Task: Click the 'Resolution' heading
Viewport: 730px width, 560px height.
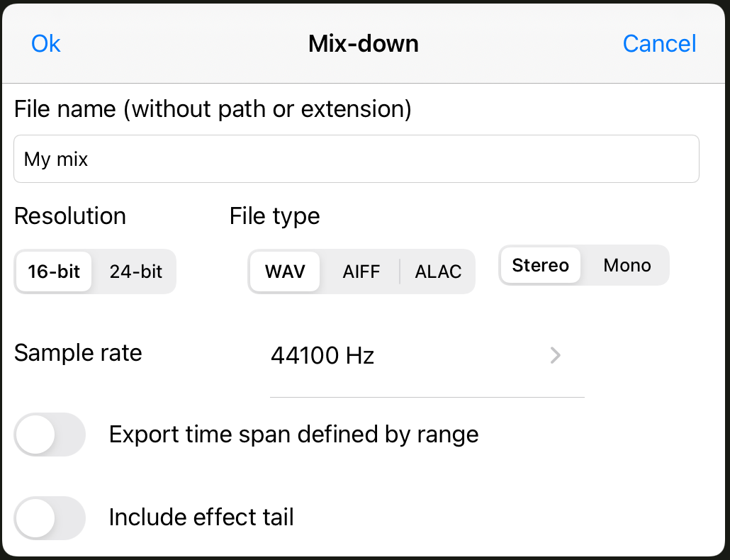Action: (x=70, y=216)
